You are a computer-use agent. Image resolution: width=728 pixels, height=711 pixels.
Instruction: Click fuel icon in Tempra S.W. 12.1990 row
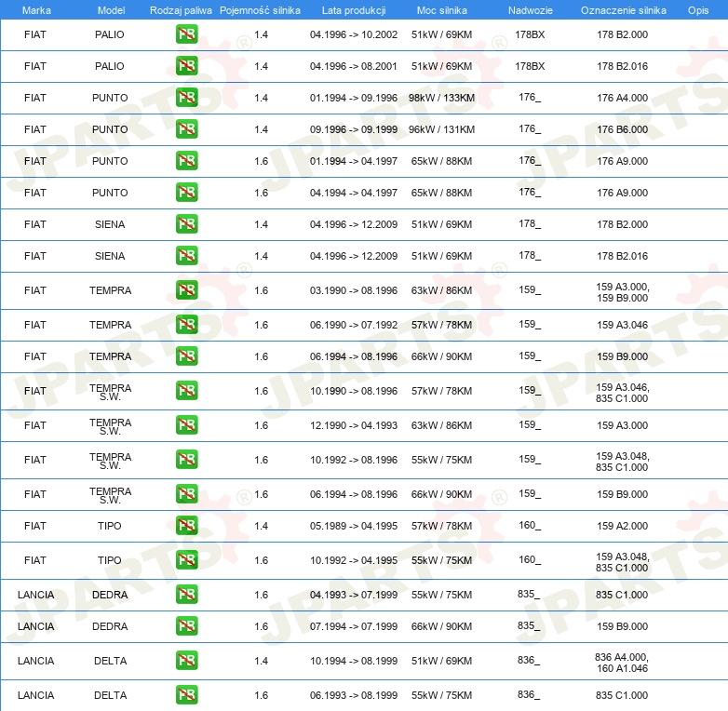tap(186, 425)
